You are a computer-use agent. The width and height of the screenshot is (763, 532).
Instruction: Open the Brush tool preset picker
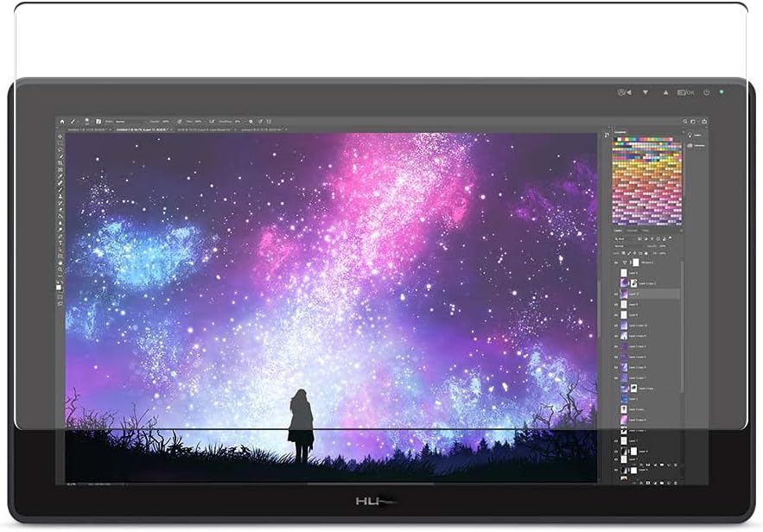pyautogui.click(x=73, y=122)
